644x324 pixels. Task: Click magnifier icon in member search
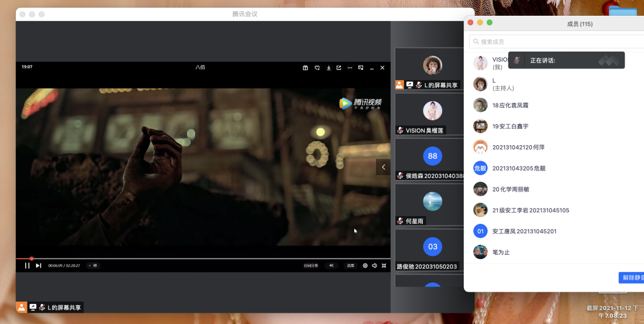(x=476, y=42)
